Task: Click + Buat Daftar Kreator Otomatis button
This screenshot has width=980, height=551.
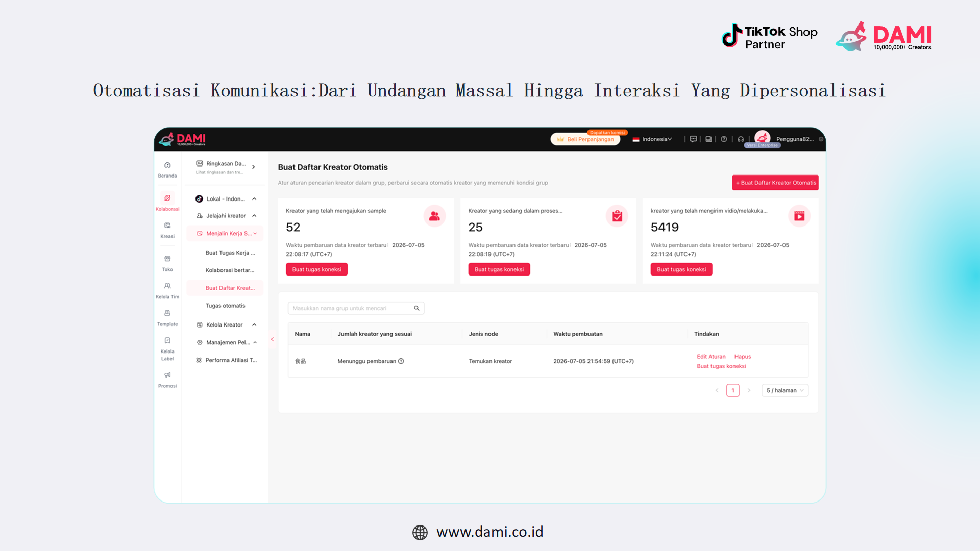Action: coord(775,183)
